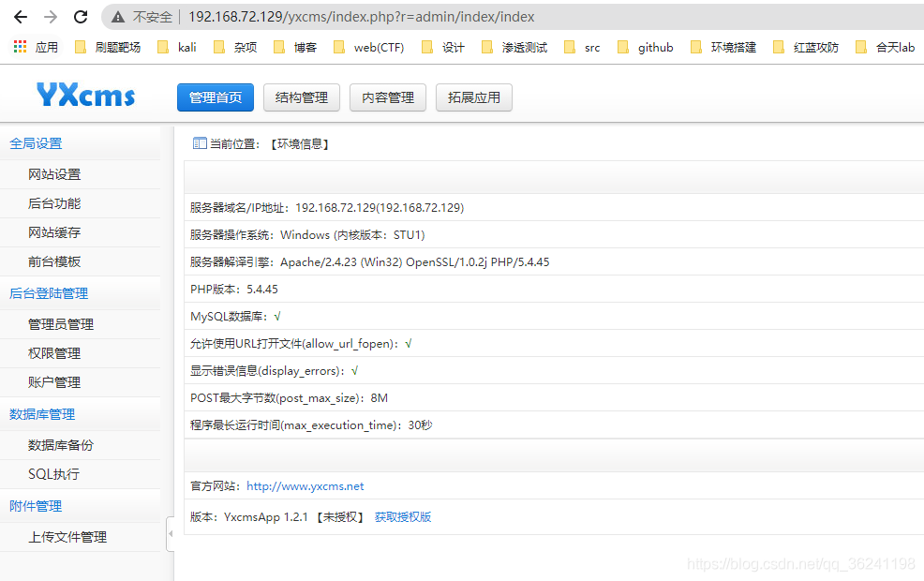
Task: Open the web(CTF) bookmark folder
Action: tap(369, 47)
